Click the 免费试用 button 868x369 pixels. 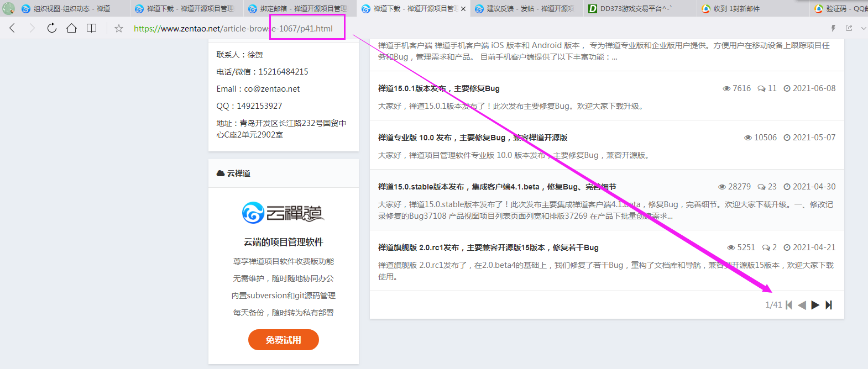tap(284, 340)
